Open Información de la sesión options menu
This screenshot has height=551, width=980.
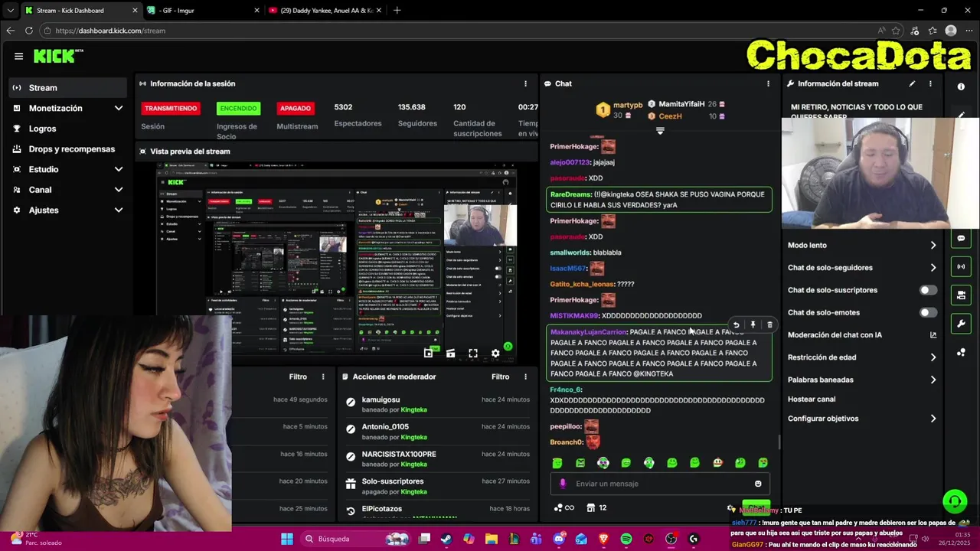pyautogui.click(x=525, y=83)
